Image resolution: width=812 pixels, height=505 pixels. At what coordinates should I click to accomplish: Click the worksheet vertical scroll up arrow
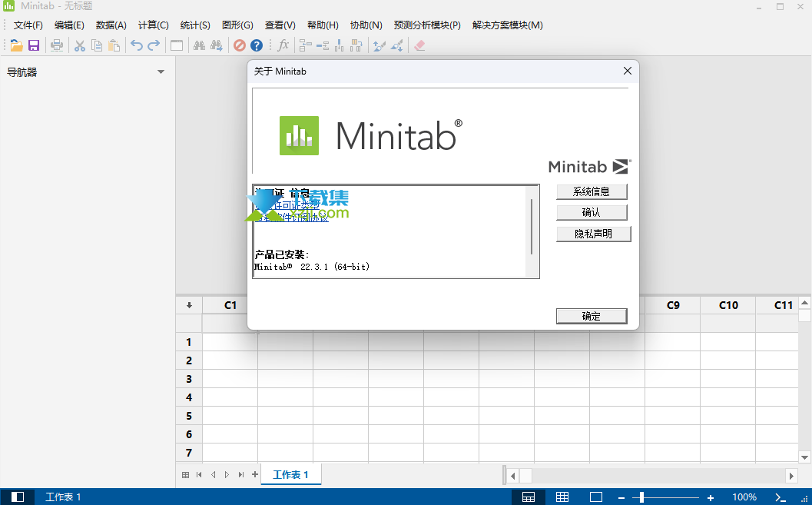click(x=804, y=303)
